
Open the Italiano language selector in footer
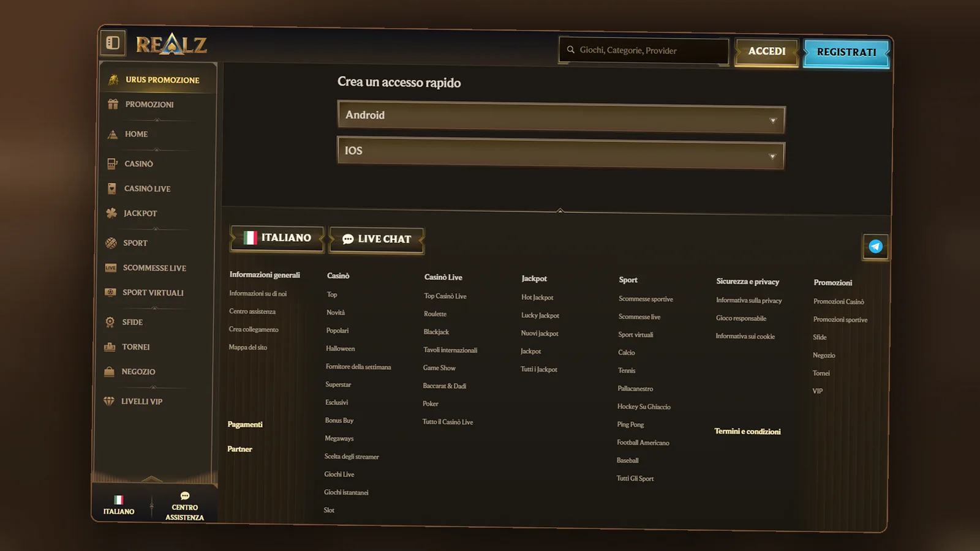[x=277, y=238]
